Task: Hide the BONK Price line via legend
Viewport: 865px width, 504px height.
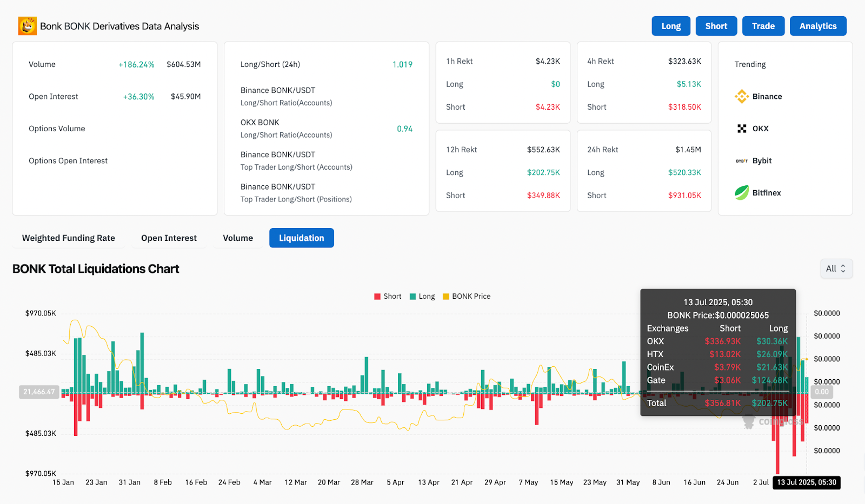Action: (471, 297)
